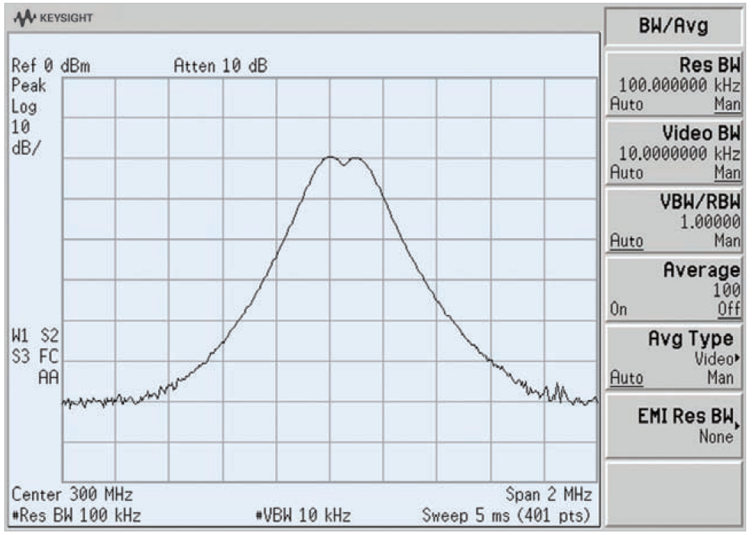Click the Keysight logo

click(x=54, y=18)
